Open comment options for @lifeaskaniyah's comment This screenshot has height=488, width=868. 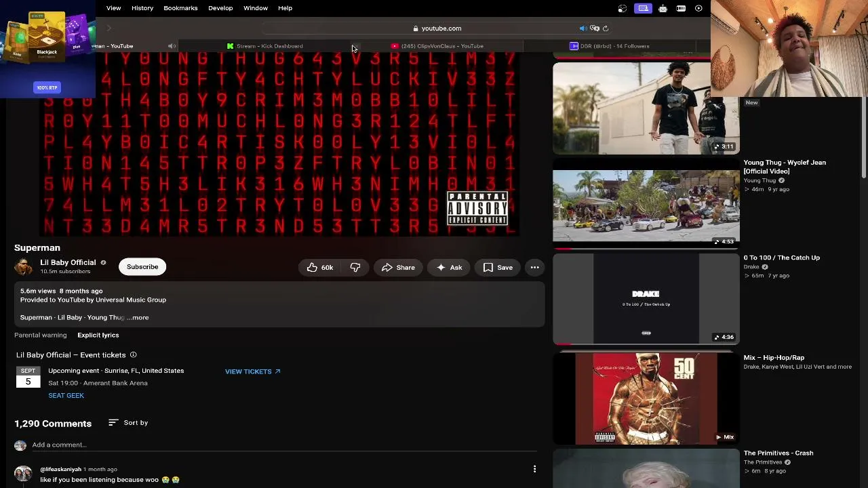[534, 469]
